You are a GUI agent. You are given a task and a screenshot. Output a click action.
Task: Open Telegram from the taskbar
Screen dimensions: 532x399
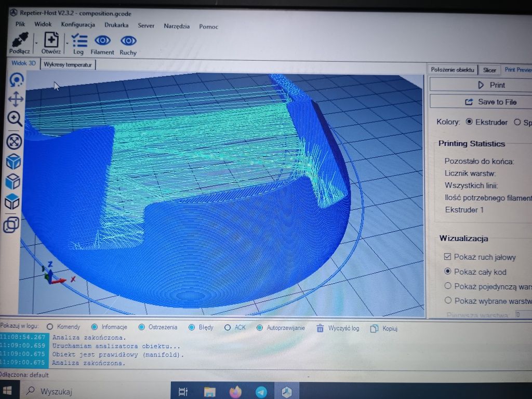261,392
